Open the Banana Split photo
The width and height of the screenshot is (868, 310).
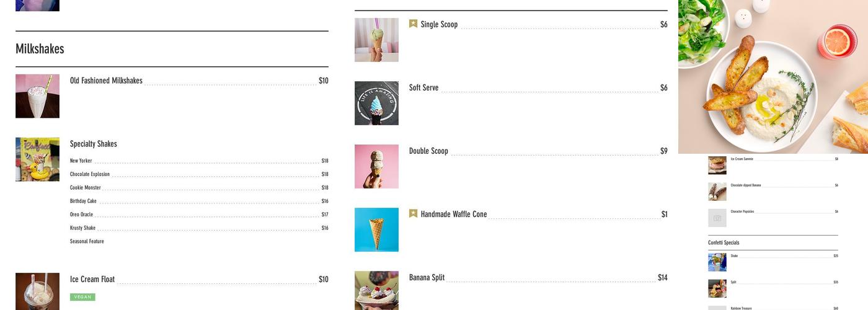point(376,290)
